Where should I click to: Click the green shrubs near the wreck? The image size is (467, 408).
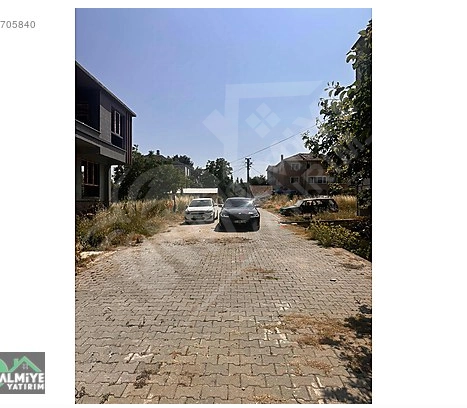point(337,235)
